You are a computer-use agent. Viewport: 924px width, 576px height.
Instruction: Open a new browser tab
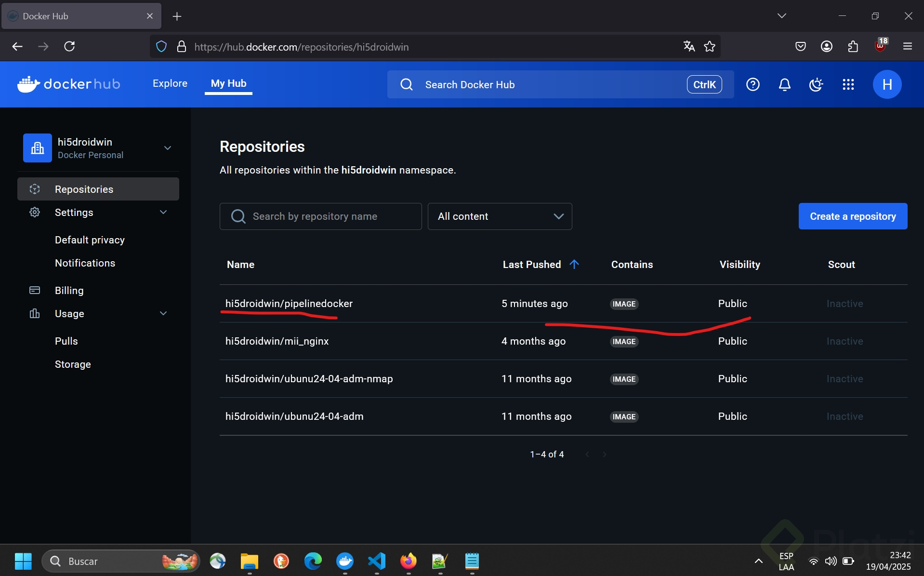pos(177,16)
